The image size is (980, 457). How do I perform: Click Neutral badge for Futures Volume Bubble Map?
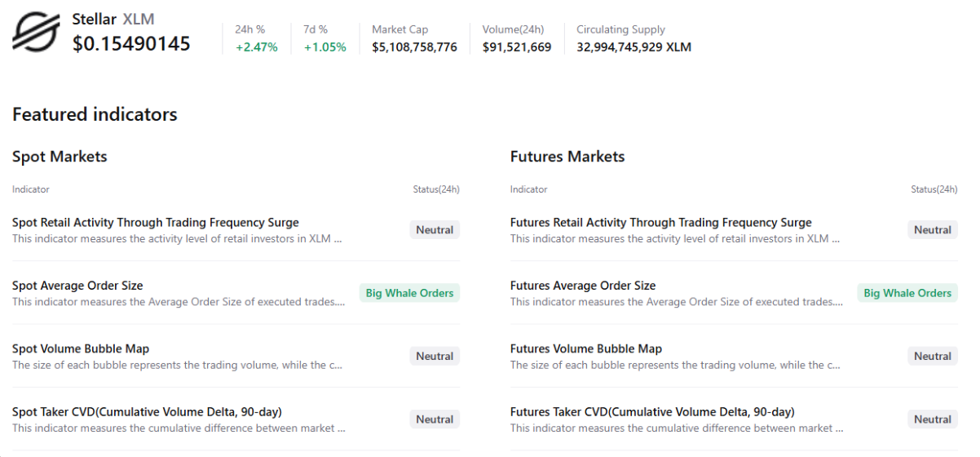point(933,356)
